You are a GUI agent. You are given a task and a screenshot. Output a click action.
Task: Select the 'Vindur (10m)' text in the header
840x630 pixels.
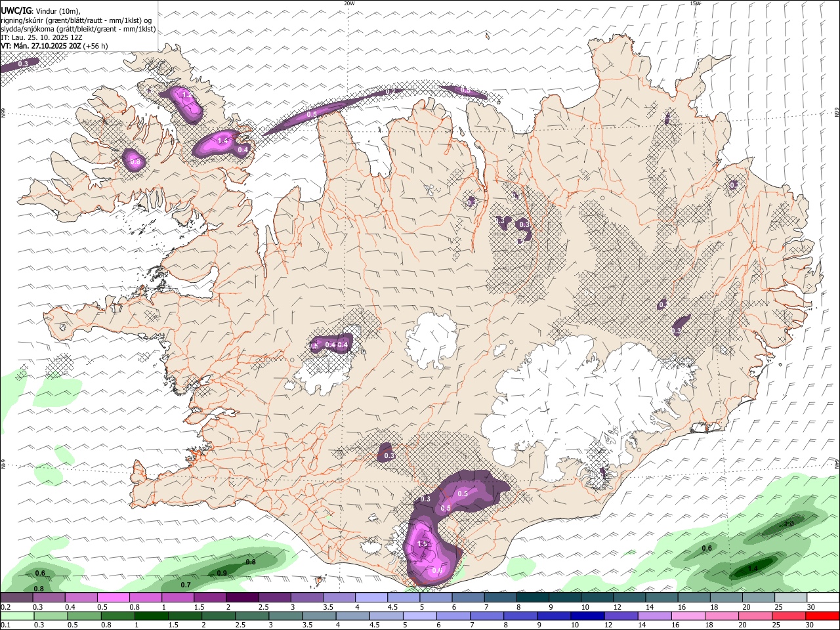(x=57, y=10)
